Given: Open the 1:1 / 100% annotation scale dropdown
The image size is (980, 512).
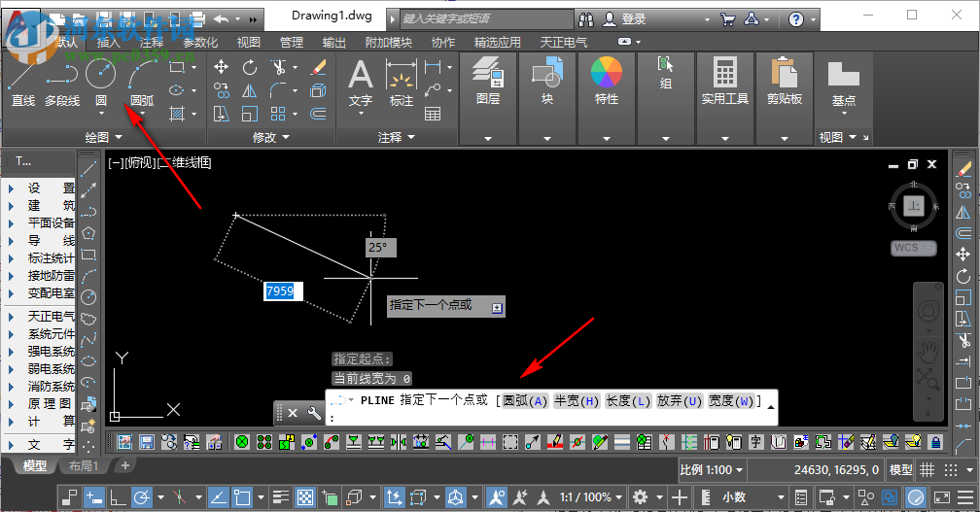Looking at the screenshot, I should point(591,497).
